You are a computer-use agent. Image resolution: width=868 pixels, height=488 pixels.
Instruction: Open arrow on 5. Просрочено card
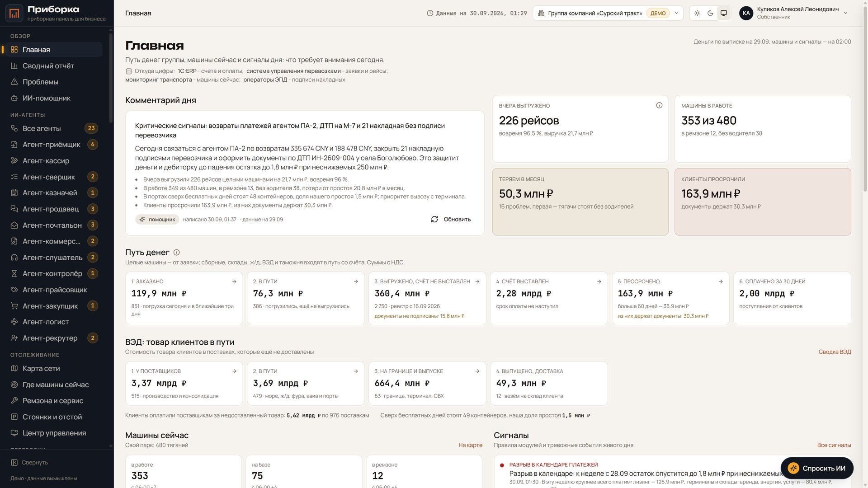click(x=721, y=282)
